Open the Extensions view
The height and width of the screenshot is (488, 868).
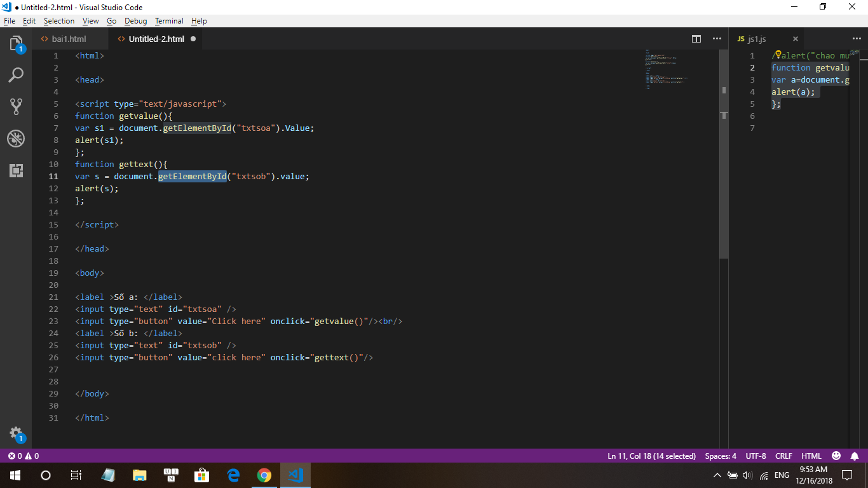click(16, 170)
